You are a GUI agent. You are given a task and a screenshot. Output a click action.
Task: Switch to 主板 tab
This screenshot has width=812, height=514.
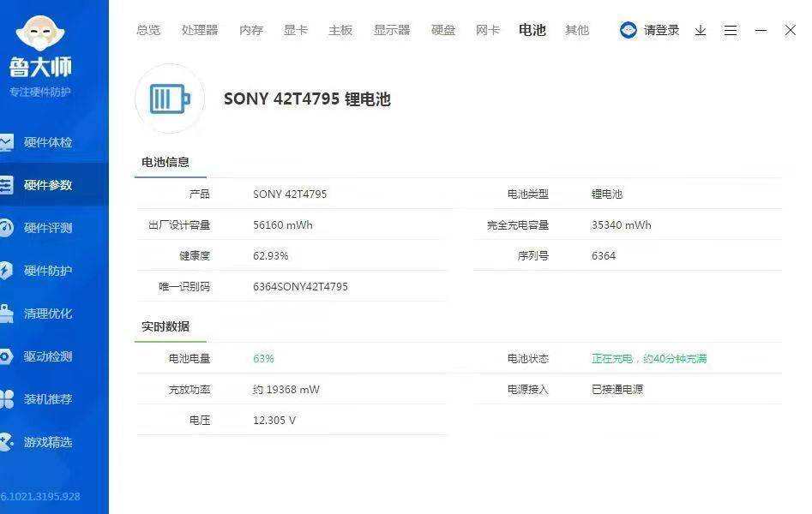tap(340, 30)
